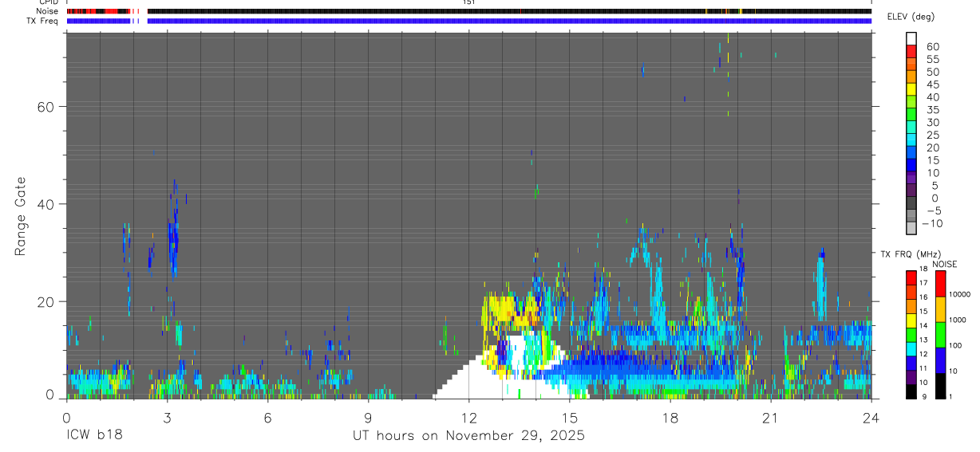Image resolution: width=980 pixels, height=452 pixels.
Task: Click the NOISE legend title
Action: pos(944,265)
